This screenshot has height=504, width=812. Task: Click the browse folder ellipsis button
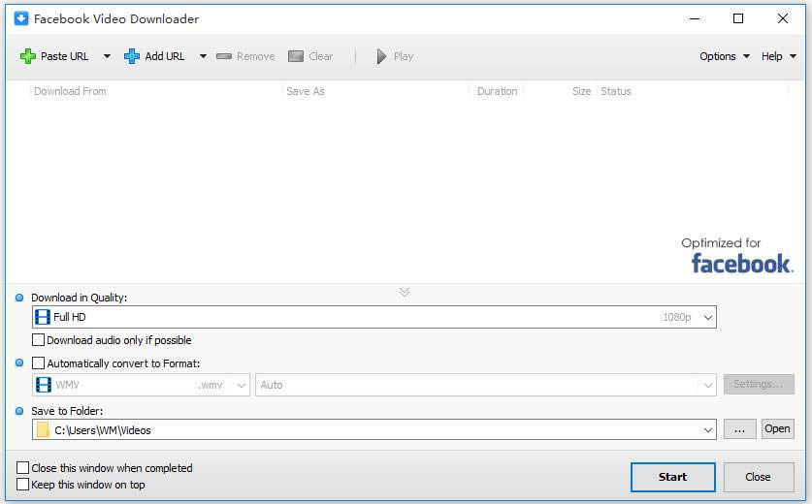(x=739, y=429)
